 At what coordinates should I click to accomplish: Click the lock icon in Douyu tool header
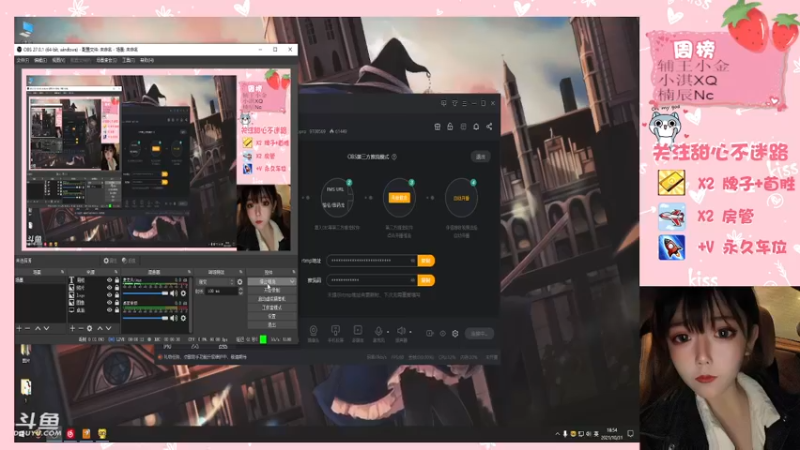(450, 127)
